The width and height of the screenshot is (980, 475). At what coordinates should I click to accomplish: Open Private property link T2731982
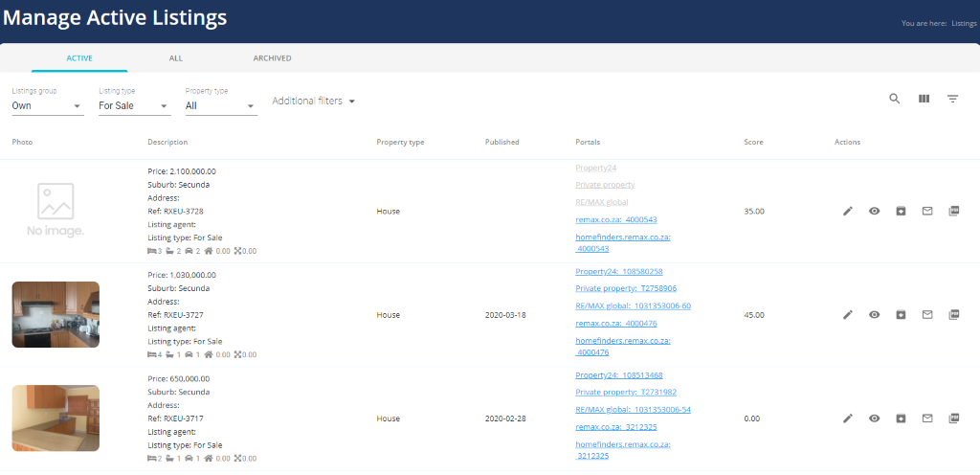click(626, 393)
